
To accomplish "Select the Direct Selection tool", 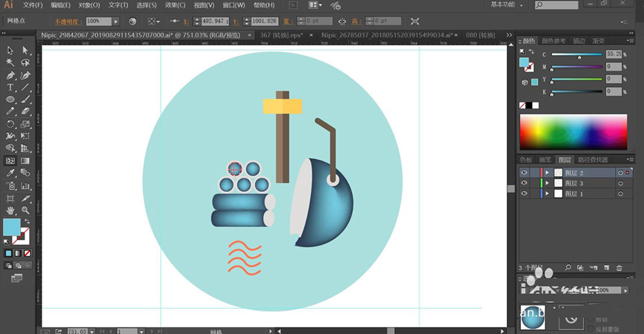I will pos(25,50).
